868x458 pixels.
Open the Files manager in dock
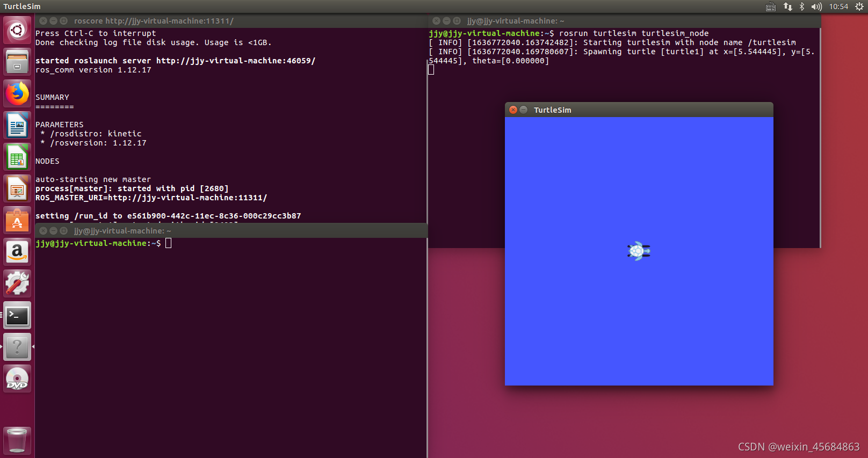pyautogui.click(x=17, y=62)
